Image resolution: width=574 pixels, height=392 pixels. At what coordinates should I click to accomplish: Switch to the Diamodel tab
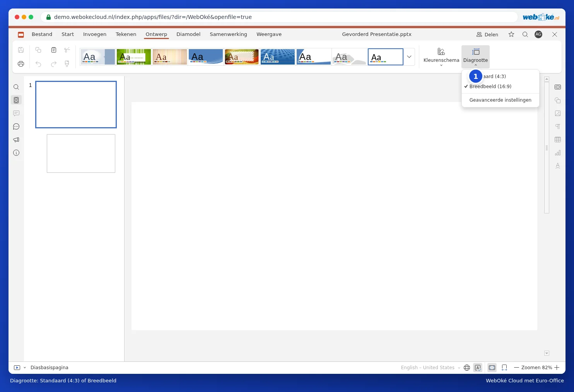[x=188, y=34]
